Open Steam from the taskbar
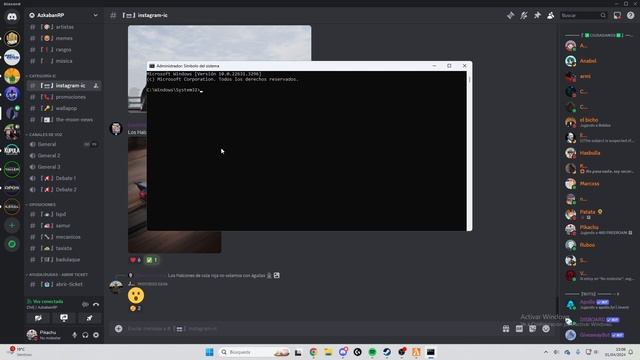640x360 pixels. (x=387, y=352)
